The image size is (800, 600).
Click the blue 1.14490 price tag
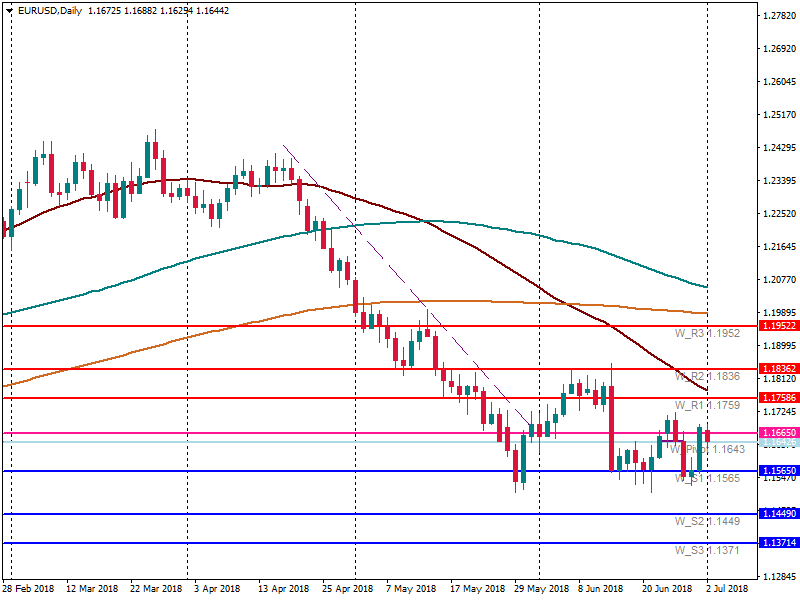tap(779, 514)
